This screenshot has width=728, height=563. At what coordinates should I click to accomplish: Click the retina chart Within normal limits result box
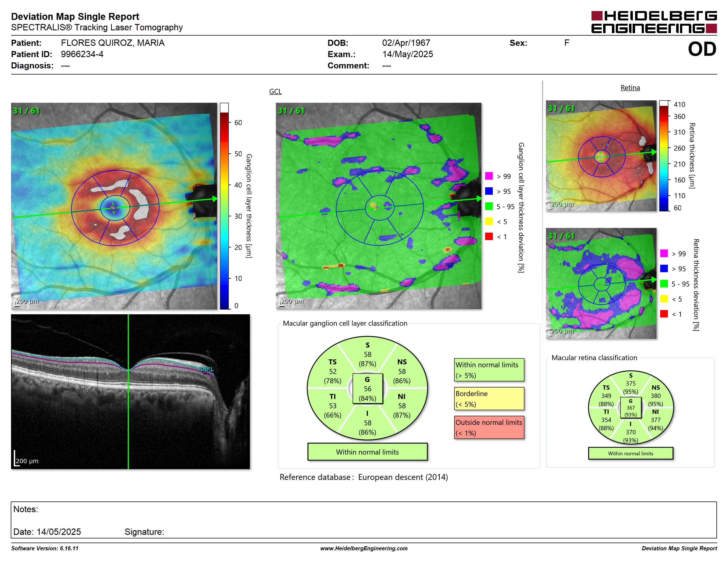tap(630, 453)
